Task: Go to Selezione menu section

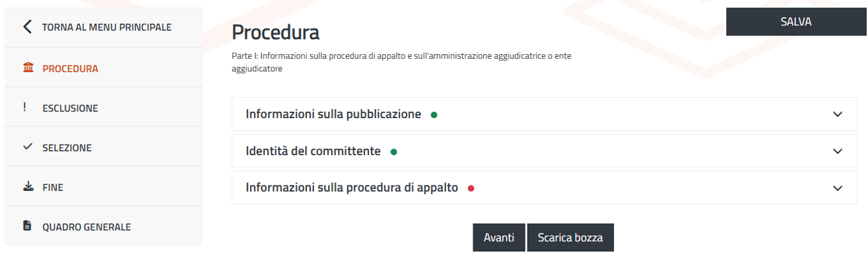Action: (67, 148)
